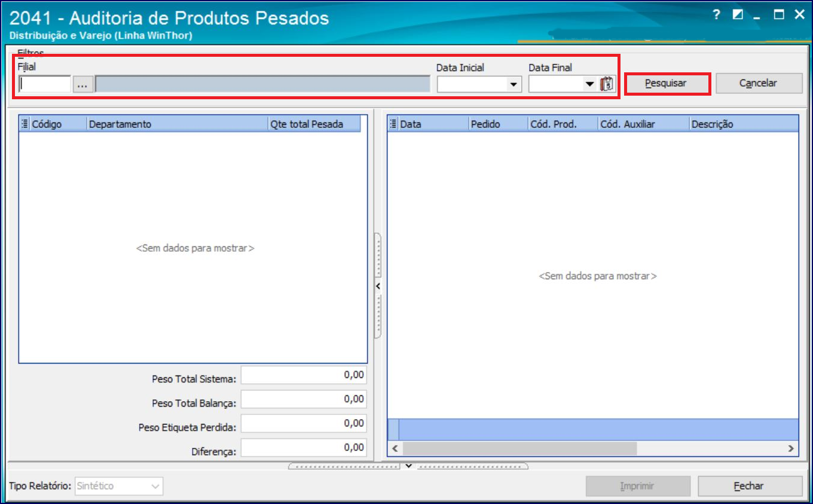This screenshot has height=504, width=813.
Task: Open the Data Final dropdown arrow
Action: [x=590, y=85]
